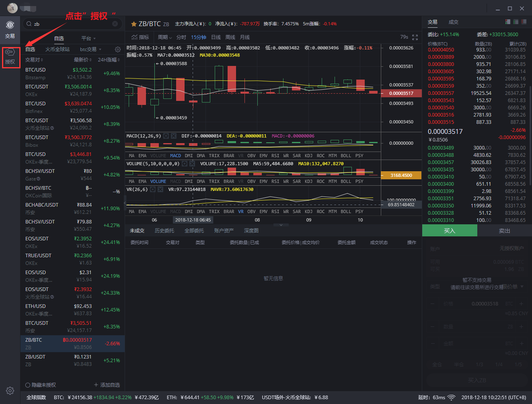Open the 限价单 order type dropdown

[x=513, y=287]
